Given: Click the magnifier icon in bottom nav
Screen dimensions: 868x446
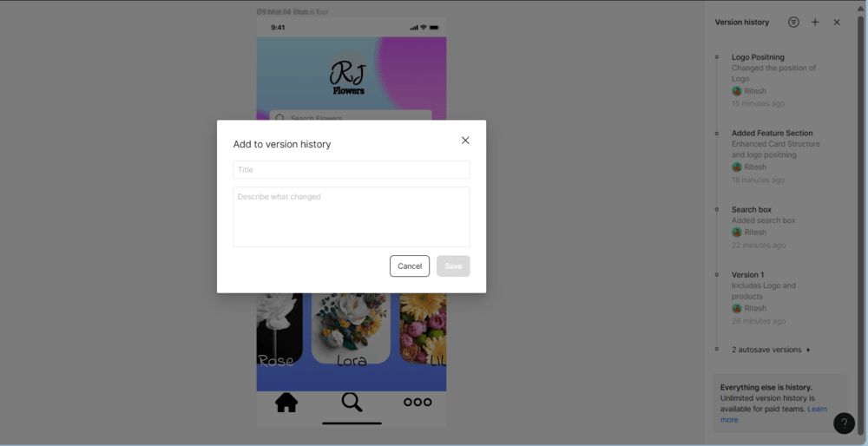Looking at the screenshot, I should pyautogui.click(x=352, y=403).
